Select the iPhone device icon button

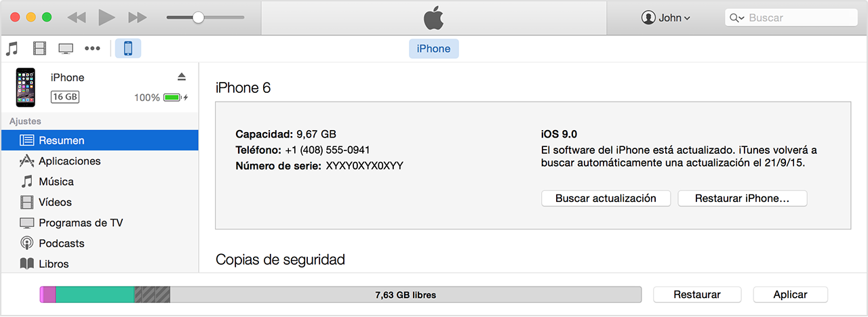pos(128,49)
